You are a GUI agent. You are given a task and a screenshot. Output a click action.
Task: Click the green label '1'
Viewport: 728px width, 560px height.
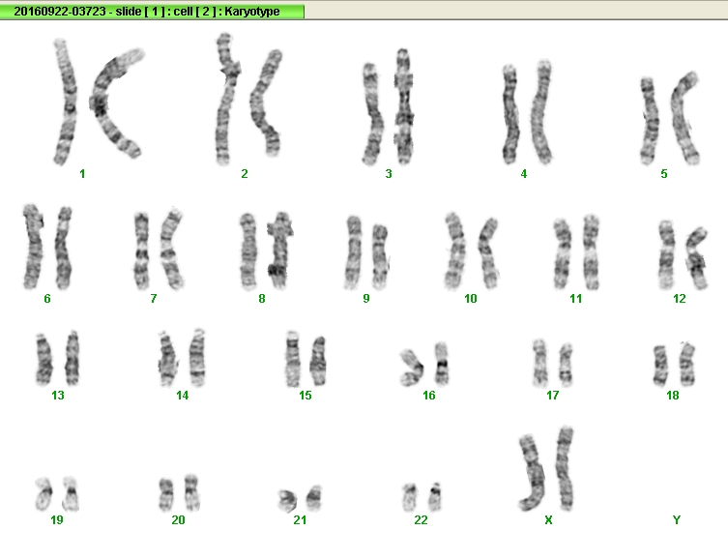tap(82, 174)
